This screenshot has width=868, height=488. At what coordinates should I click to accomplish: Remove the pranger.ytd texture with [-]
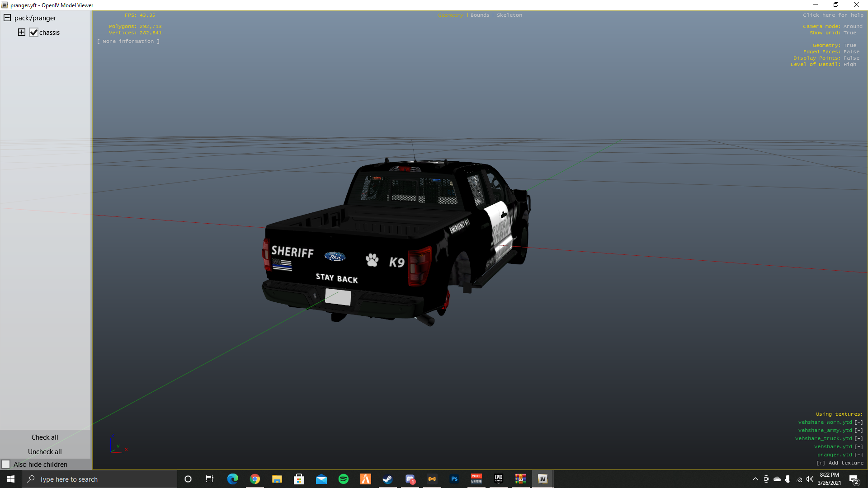(x=859, y=455)
